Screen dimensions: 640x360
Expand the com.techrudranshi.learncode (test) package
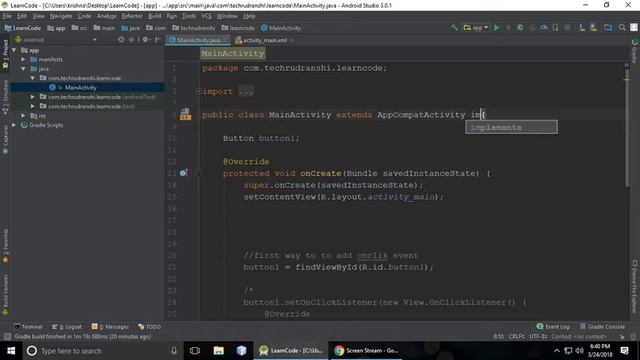point(33,106)
